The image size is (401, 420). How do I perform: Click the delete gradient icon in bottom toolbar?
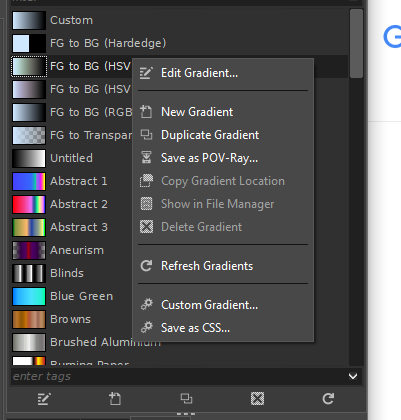pyautogui.click(x=257, y=399)
